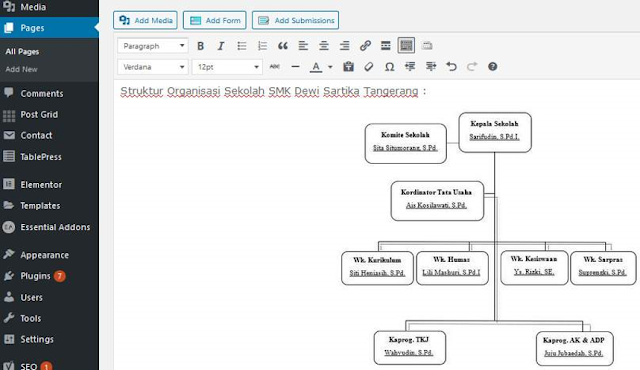This screenshot has width=640, height=370.
Task: Open the Media menu
Action: [x=49, y=7]
